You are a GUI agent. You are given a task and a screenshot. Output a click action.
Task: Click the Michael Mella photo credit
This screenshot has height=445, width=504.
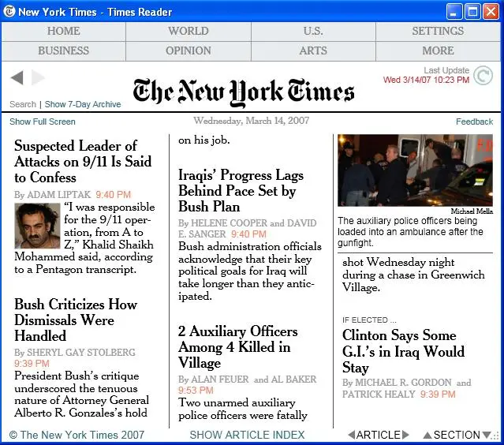(x=472, y=211)
